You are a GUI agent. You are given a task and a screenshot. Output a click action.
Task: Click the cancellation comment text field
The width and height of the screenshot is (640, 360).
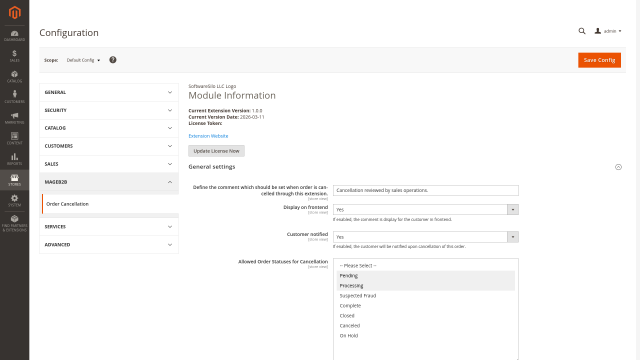point(426,190)
